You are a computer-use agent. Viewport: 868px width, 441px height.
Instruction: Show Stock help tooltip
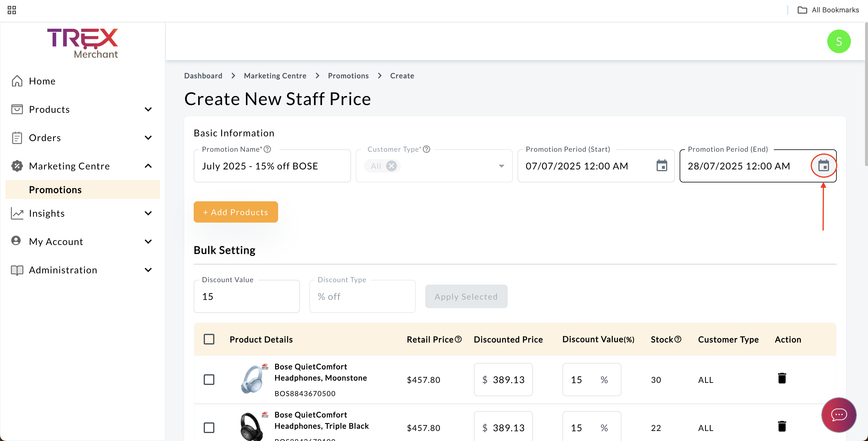(x=678, y=339)
